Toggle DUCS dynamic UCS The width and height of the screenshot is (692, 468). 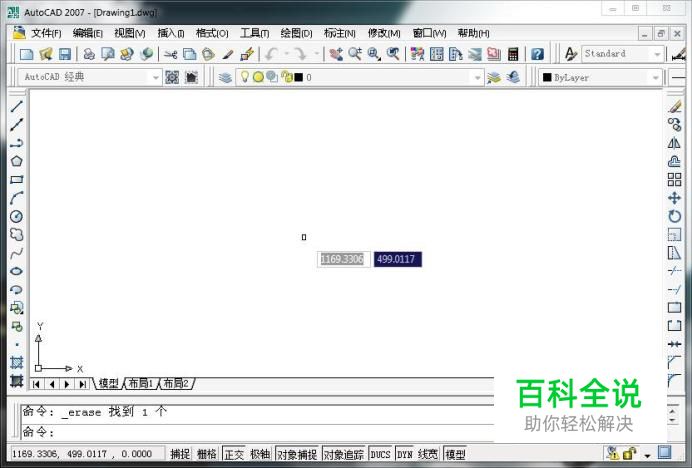pyautogui.click(x=380, y=454)
